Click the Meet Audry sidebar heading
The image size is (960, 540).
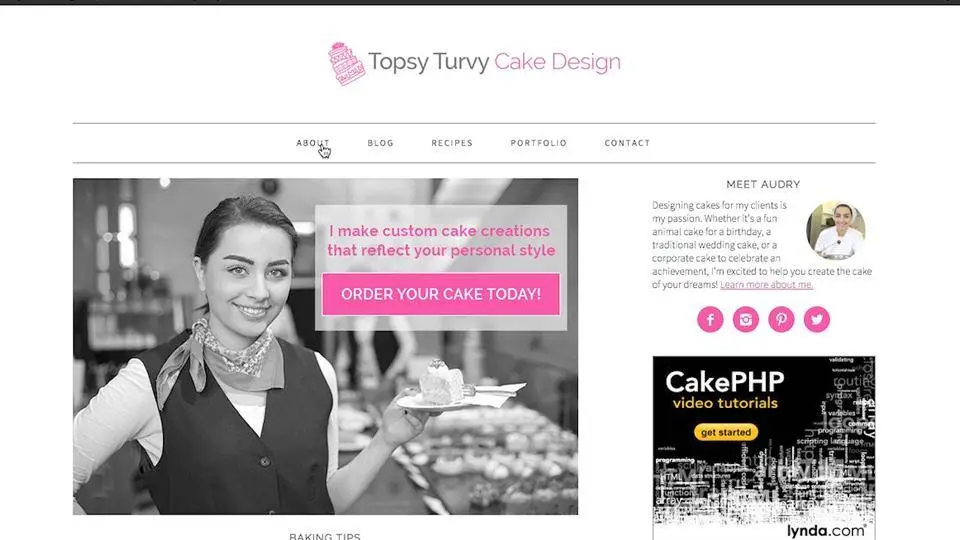[x=763, y=184]
